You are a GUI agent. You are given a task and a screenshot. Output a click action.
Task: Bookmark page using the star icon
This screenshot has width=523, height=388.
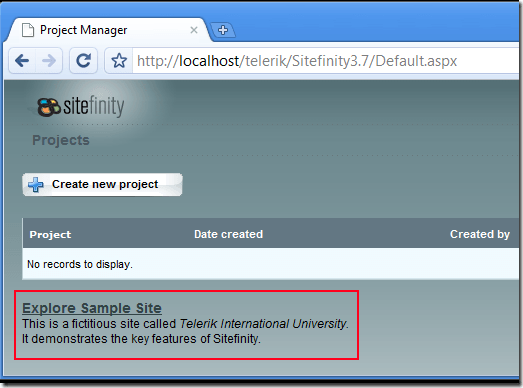pyautogui.click(x=119, y=61)
